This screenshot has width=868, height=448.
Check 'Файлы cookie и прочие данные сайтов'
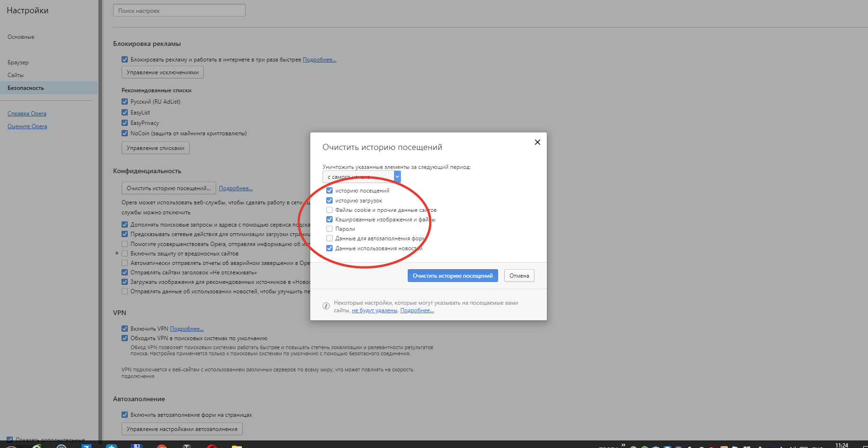click(x=330, y=210)
